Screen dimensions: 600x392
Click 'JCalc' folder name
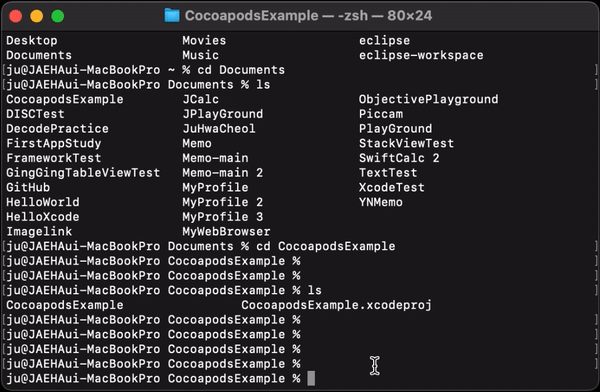click(x=201, y=99)
